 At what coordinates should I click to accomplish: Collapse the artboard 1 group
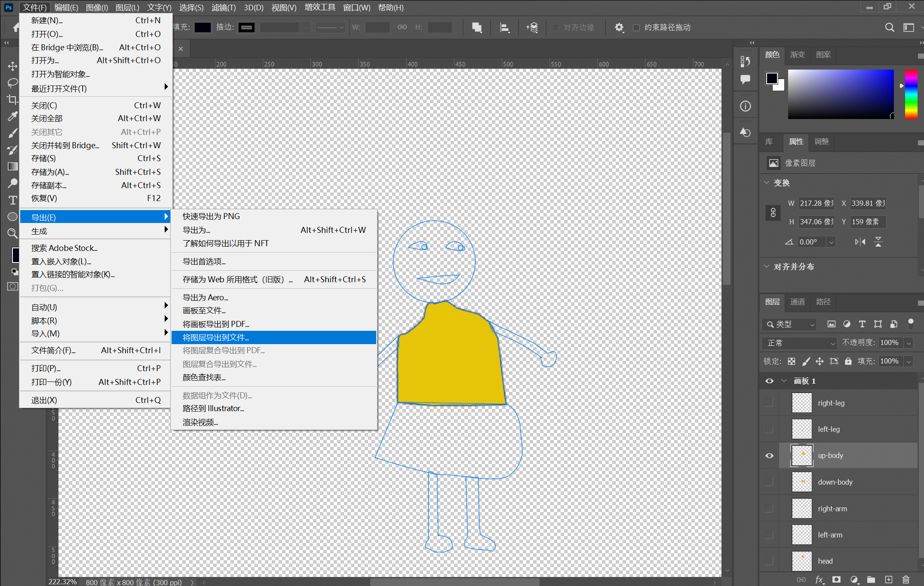click(x=784, y=381)
